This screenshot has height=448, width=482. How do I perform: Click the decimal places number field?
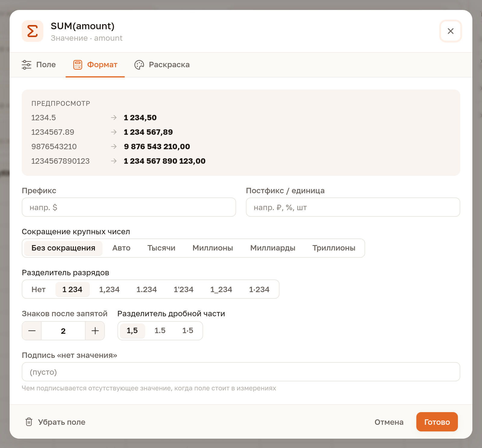pyautogui.click(x=63, y=331)
